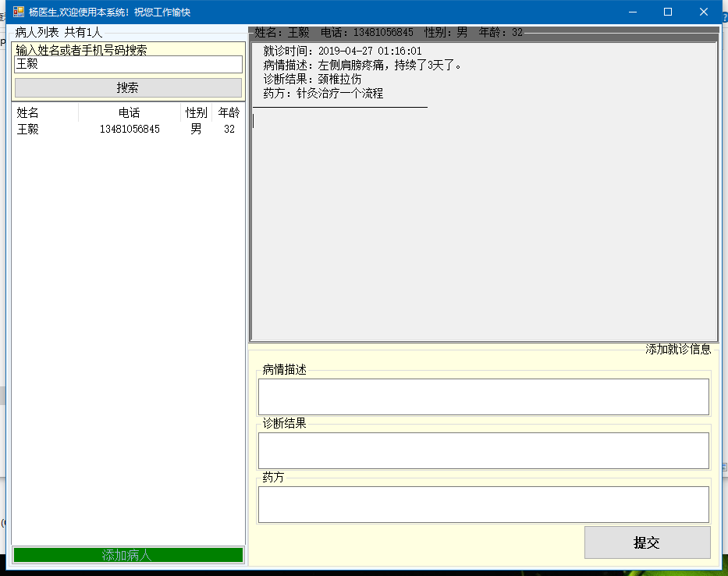Click the 添加就诊信息 label

pyautogui.click(x=677, y=350)
